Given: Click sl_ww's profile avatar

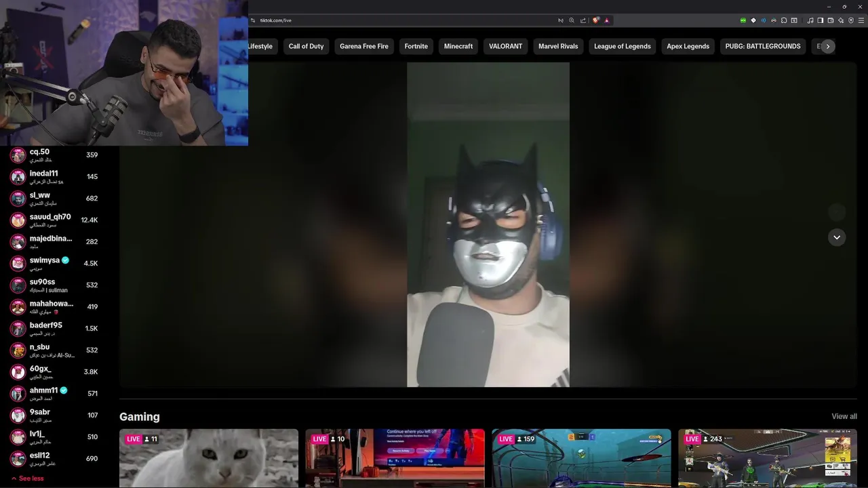Looking at the screenshot, I should point(18,199).
